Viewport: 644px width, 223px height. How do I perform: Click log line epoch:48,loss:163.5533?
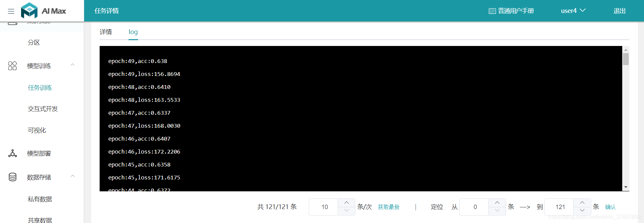144,100
